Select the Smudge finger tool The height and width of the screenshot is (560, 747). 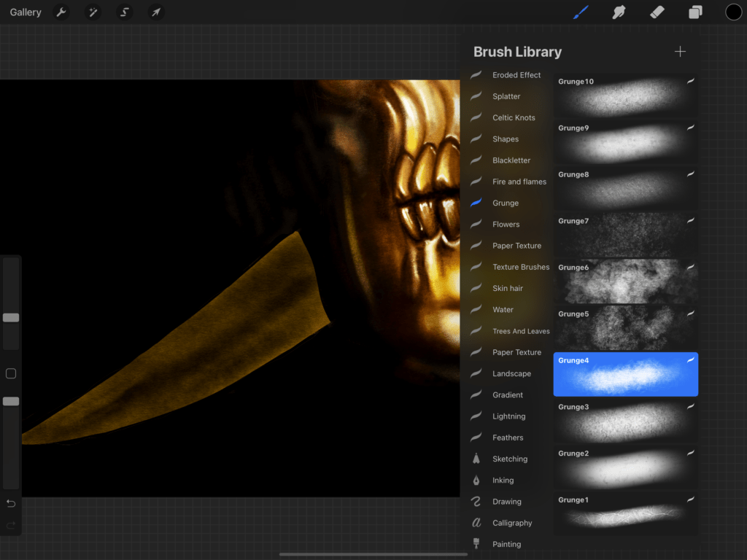619,12
